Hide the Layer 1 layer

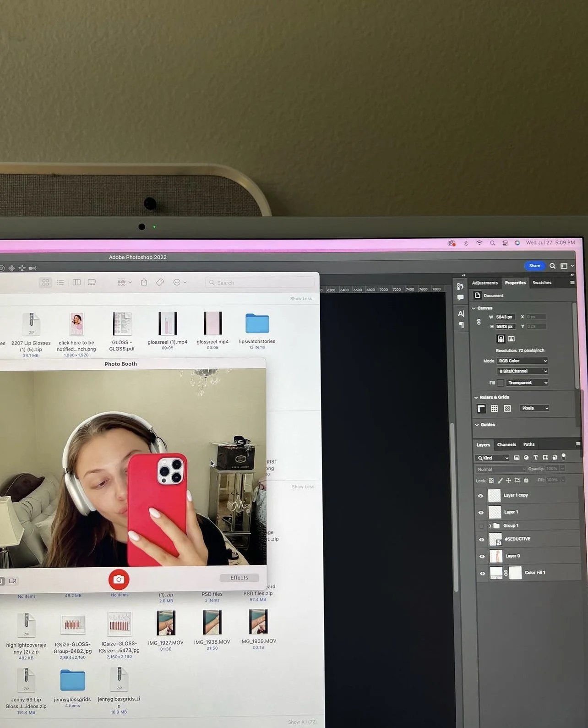tap(481, 513)
